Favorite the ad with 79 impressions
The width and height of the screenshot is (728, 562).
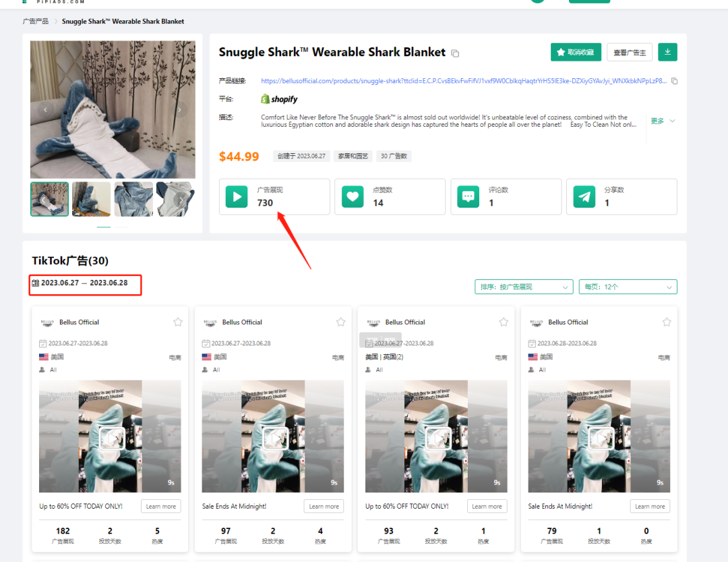pyautogui.click(x=667, y=322)
